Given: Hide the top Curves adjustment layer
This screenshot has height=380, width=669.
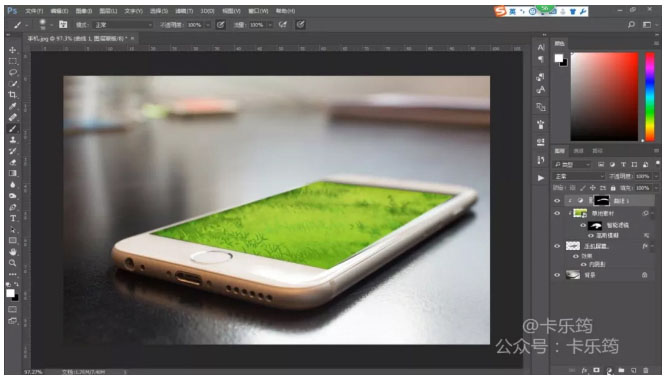Looking at the screenshot, I should (x=557, y=200).
